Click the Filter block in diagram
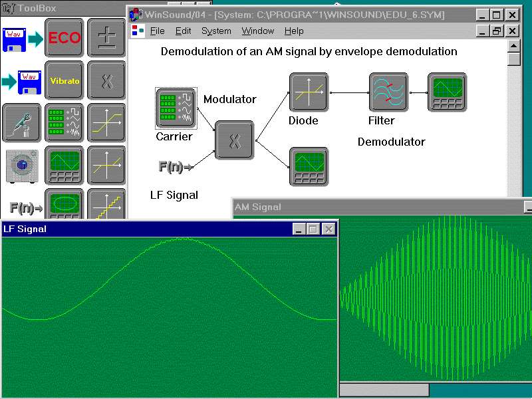This screenshot has height=399, width=532. (x=388, y=92)
